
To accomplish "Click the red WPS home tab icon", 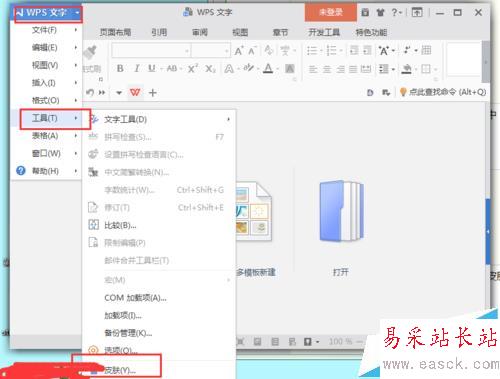I will coord(135,92).
